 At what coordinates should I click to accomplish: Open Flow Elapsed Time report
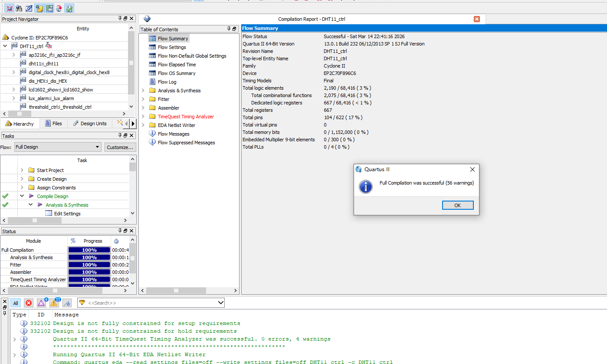[x=177, y=65]
